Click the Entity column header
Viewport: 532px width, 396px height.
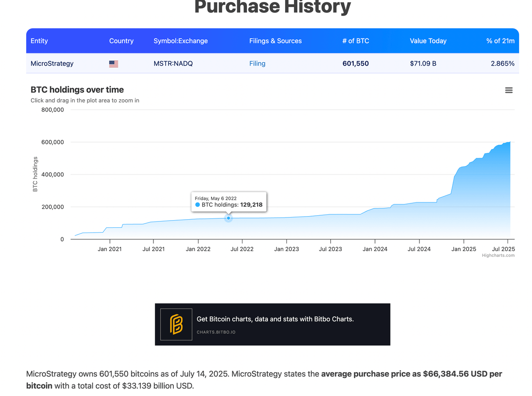[x=39, y=41]
